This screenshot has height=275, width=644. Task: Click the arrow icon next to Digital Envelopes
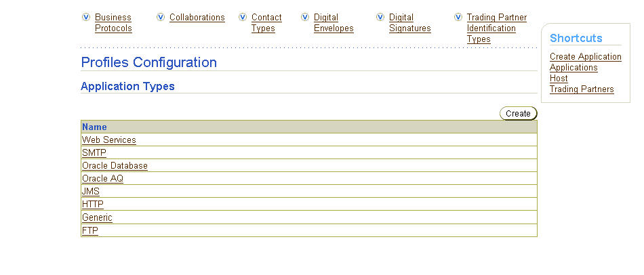coord(305,17)
